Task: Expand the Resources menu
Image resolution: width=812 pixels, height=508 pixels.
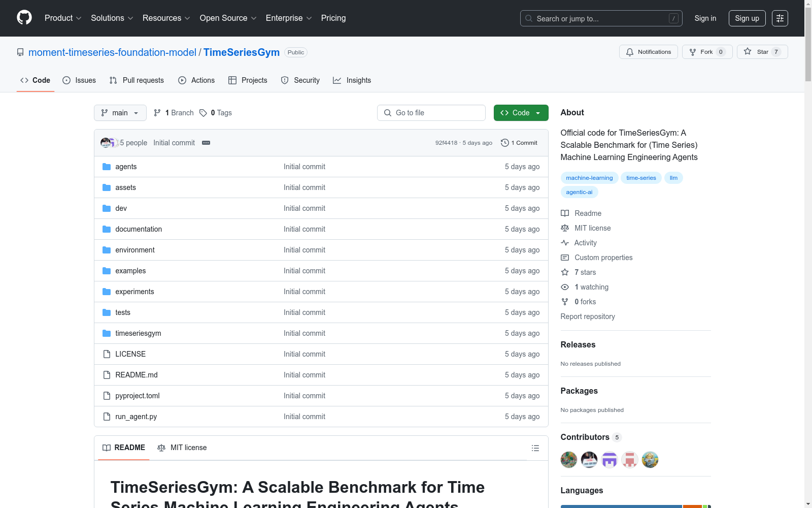Action: pos(166,18)
